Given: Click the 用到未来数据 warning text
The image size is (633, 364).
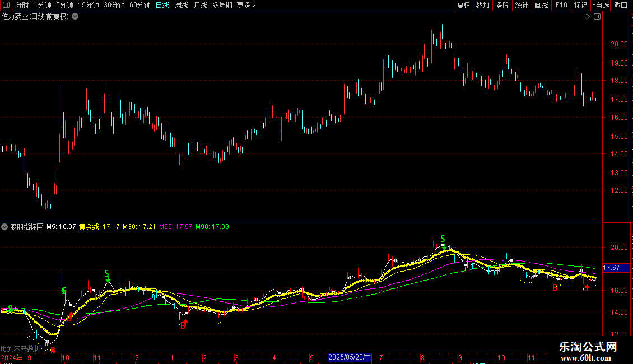Looking at the screenshot, I should pyautogui.click(x=21, y=348).
